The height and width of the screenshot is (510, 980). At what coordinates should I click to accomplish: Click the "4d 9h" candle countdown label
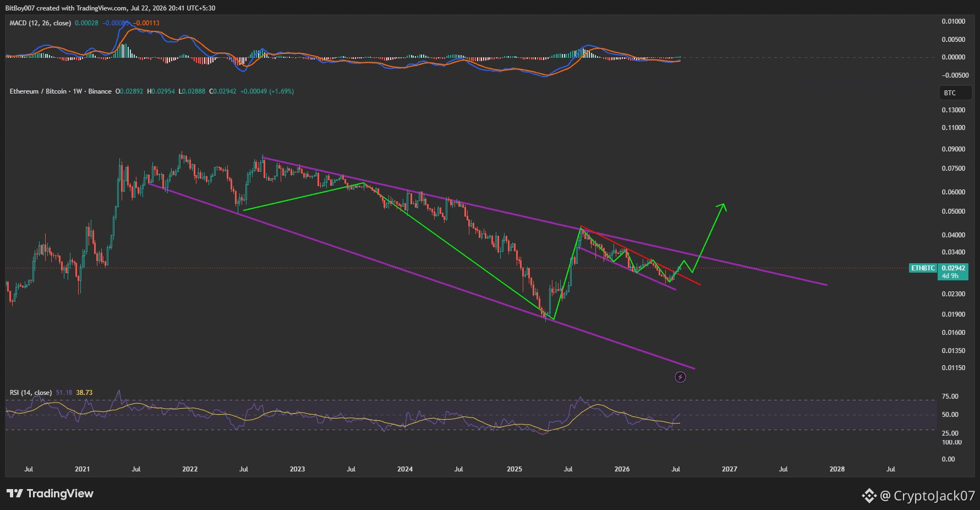(949, 276)
